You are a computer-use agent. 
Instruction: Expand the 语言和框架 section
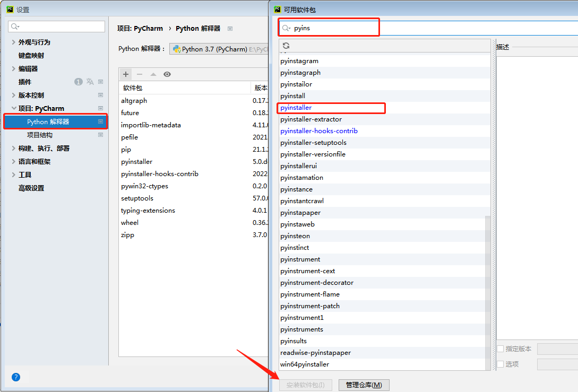click(x=14, y=161)
